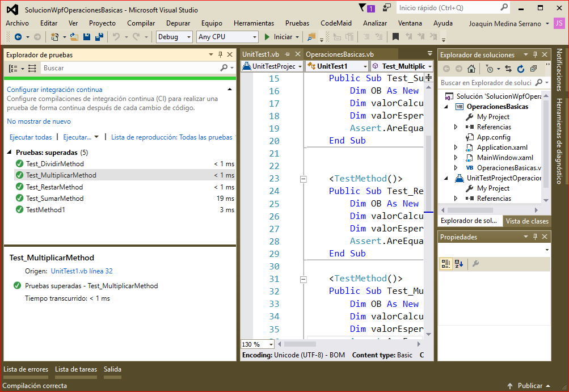This screenshot has height=392, width=569.
Task: Click the undo arrow in the toolbar
Action: (116, 37)
